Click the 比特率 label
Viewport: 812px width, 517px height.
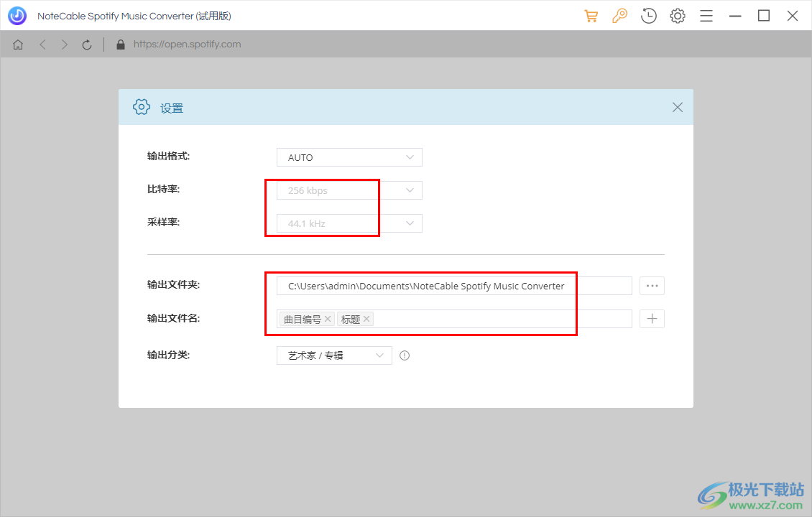click(163, 190)
